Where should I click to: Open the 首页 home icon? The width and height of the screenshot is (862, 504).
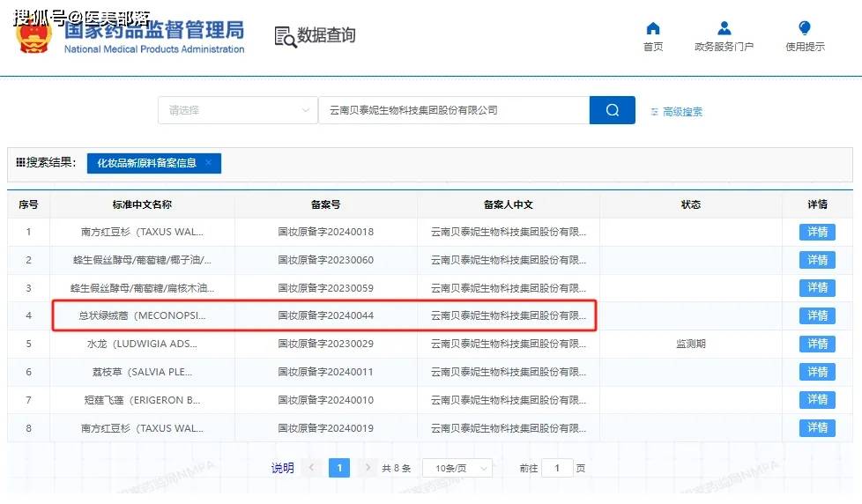click(x=653, y=29)
